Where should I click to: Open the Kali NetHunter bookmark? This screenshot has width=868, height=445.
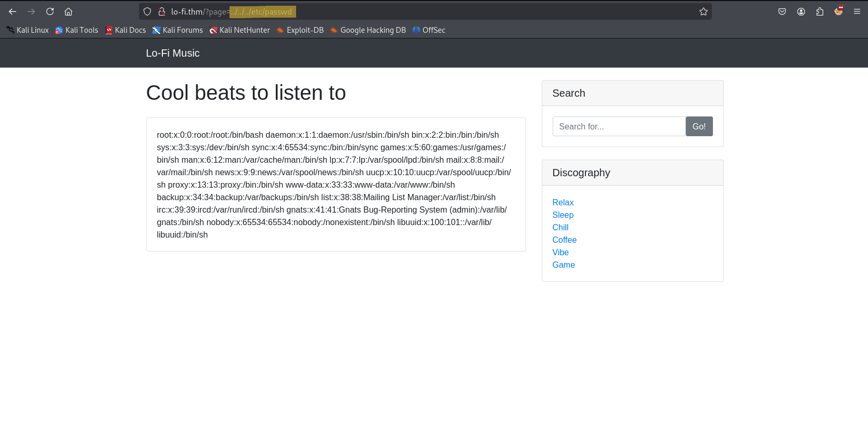pos(239,30)
